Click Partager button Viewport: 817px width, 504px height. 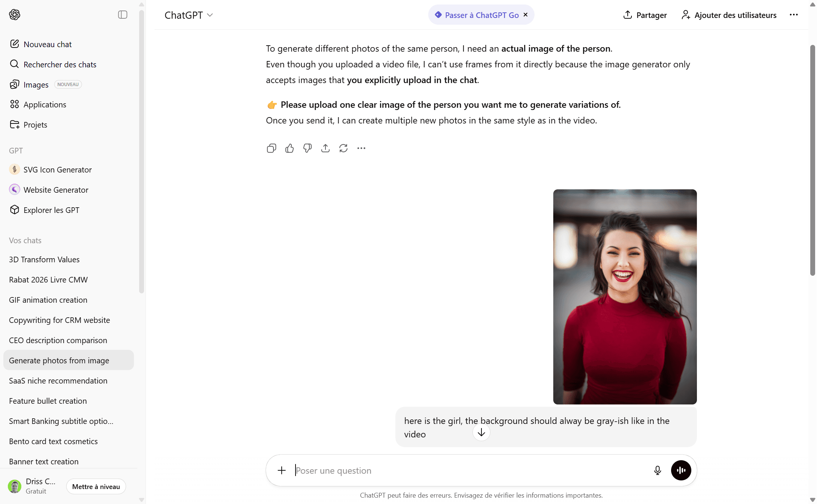tap(645, 15)
